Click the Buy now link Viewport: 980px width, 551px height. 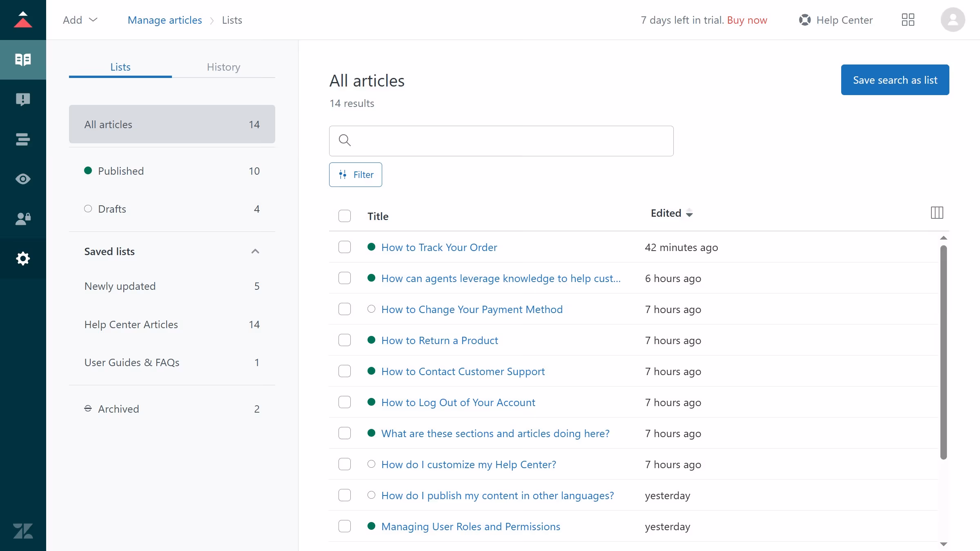point(747,20)
